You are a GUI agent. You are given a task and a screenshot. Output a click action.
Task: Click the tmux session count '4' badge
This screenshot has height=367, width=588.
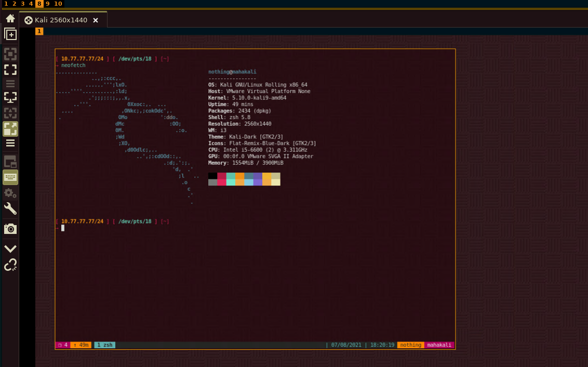[x=62, y=345]
